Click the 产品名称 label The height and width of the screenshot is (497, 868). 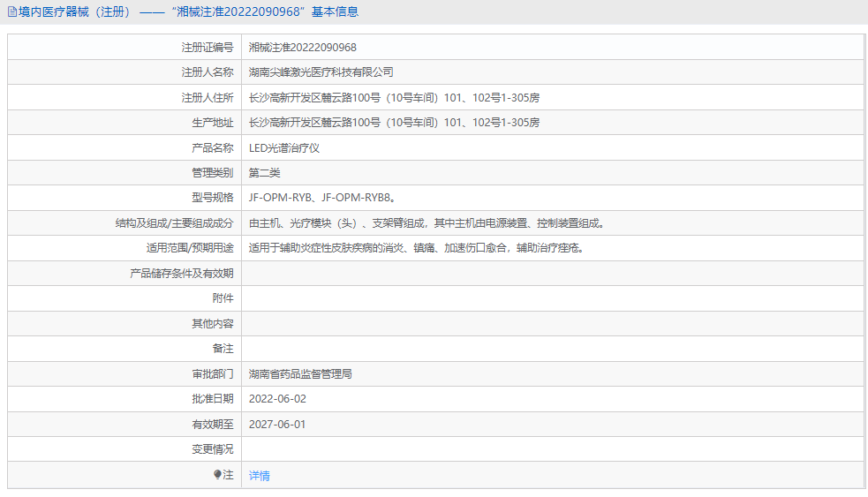click(x=213, y=148)
